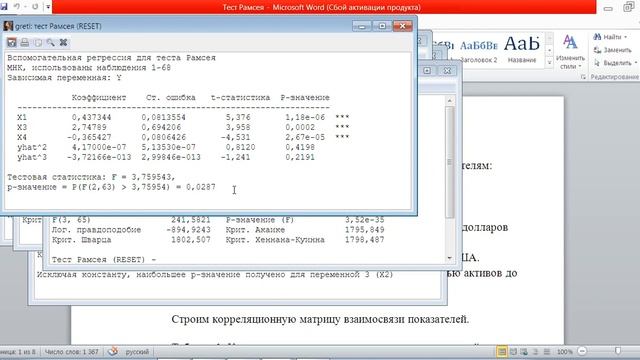The height and width of the screenshot is (360, 640).
Task: Click the X3 coefficient row
Action: pyautogui.click(x=183, y=127)
